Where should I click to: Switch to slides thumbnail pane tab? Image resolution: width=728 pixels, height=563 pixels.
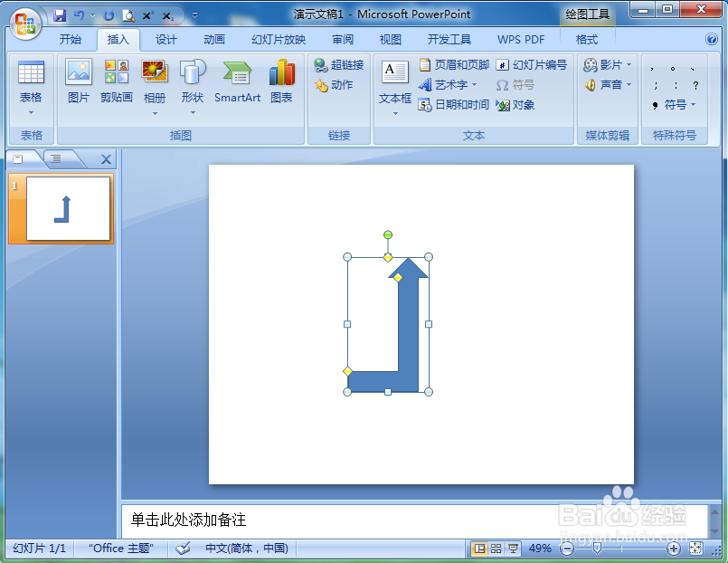click(x=18, y=159)
